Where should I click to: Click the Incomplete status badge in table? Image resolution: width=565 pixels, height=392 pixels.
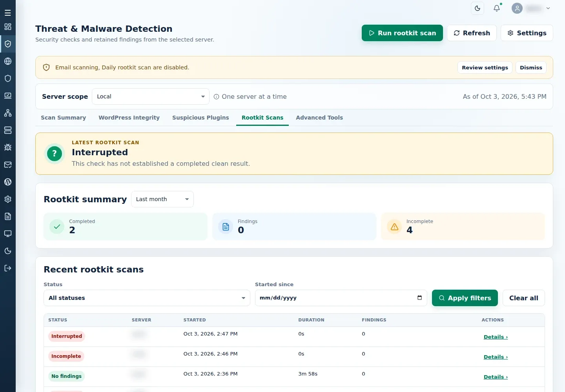(66, 356)
